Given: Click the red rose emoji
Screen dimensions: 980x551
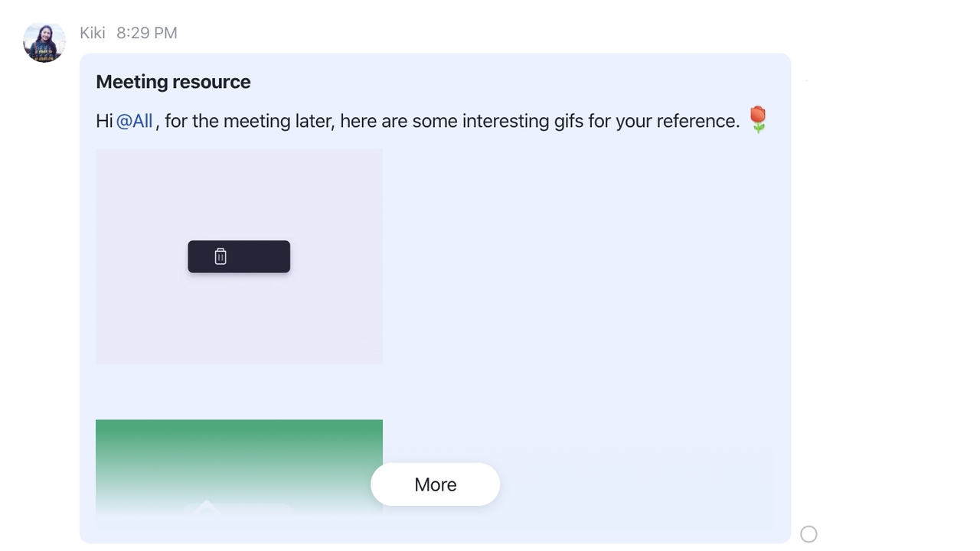Looking at the screenshot, I should coord(757,119).
